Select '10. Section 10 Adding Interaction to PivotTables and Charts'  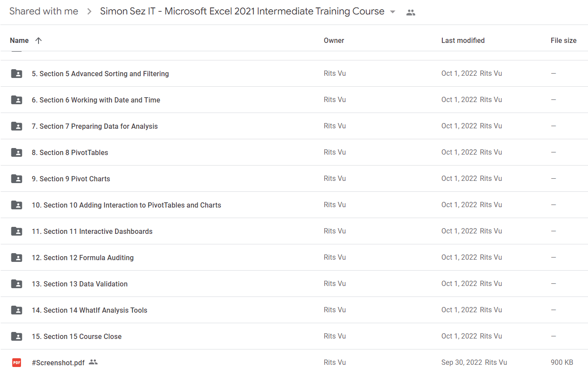pos(126,205)
